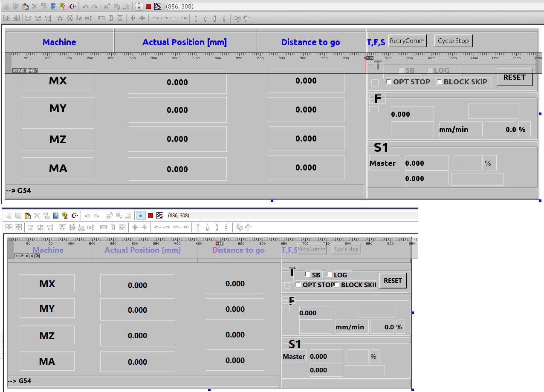
Task: Click the document page icon in lower toolbar
Action: point(56,216)
